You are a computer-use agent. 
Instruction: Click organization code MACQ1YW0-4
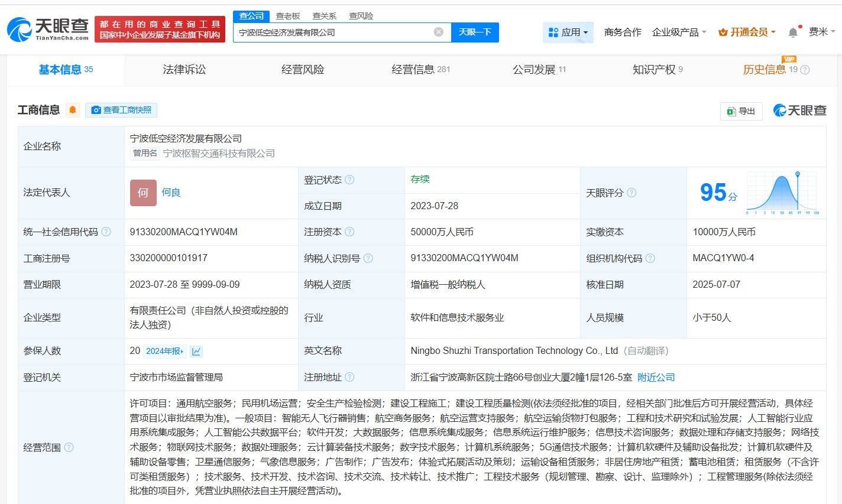coord(723,258)
